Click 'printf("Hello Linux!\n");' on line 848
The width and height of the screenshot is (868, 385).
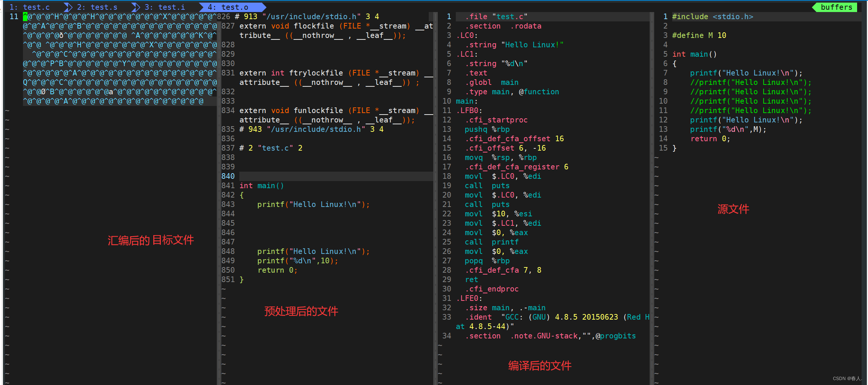click(313, 251)
